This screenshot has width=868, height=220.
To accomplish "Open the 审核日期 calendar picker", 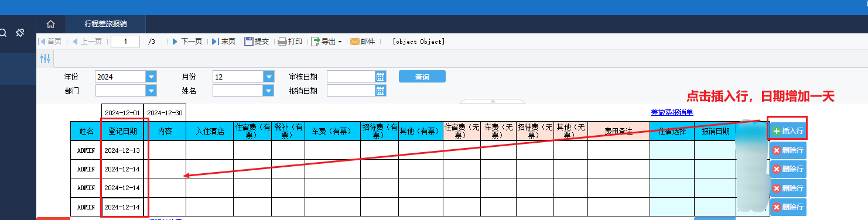I will tap(381, 77).
